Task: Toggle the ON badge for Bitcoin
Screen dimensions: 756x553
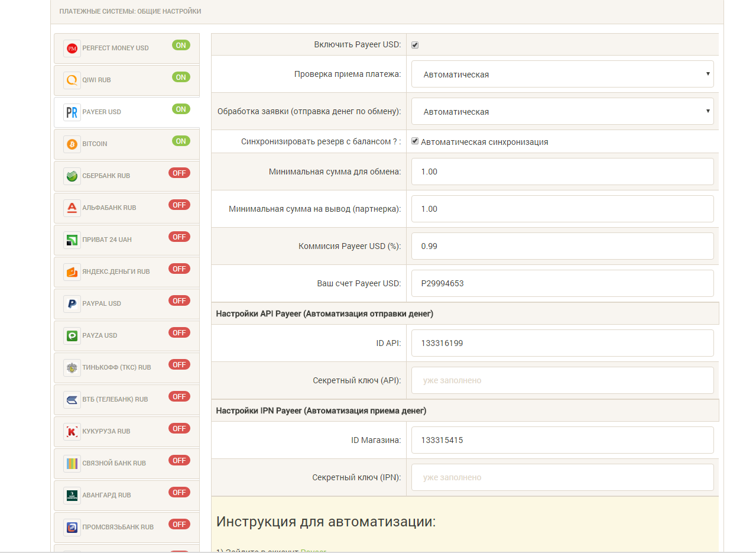Action: point(181,141)
